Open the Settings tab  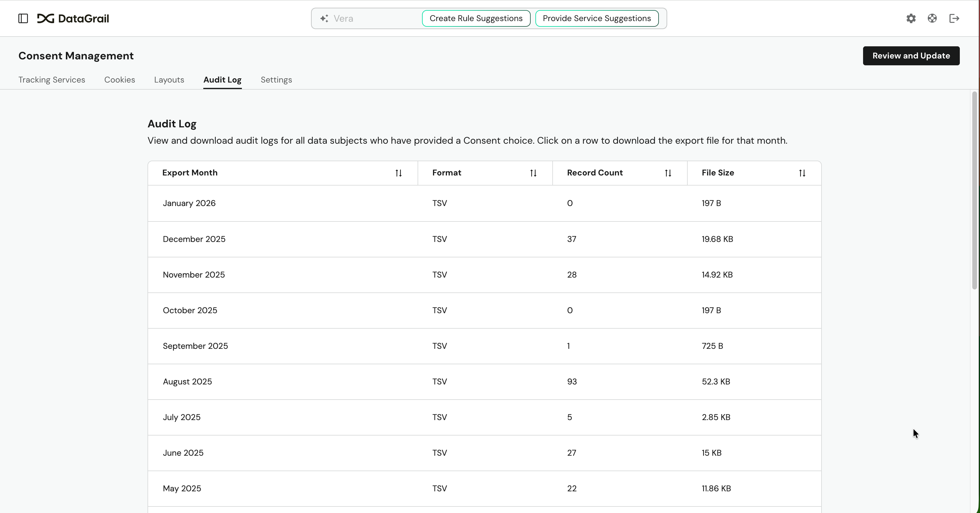pyautogui.click(x=276, y=80)
